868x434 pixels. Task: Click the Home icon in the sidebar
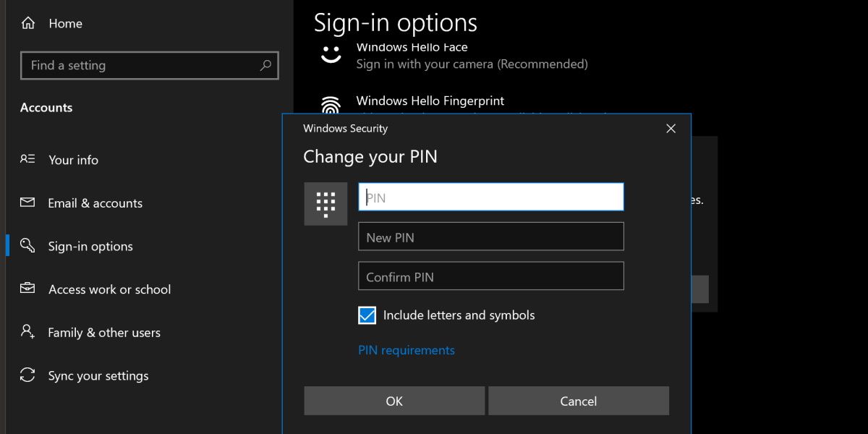point(27,23)
